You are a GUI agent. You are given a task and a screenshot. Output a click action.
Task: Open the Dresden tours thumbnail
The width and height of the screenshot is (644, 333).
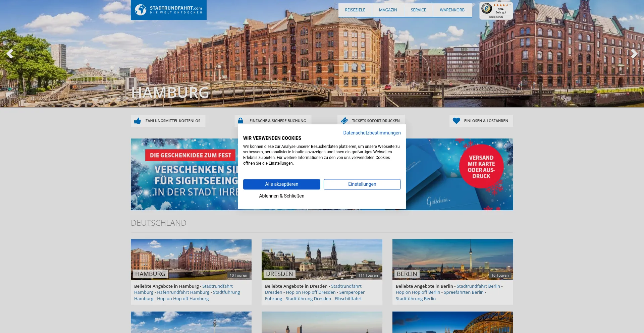coord(322,259)
